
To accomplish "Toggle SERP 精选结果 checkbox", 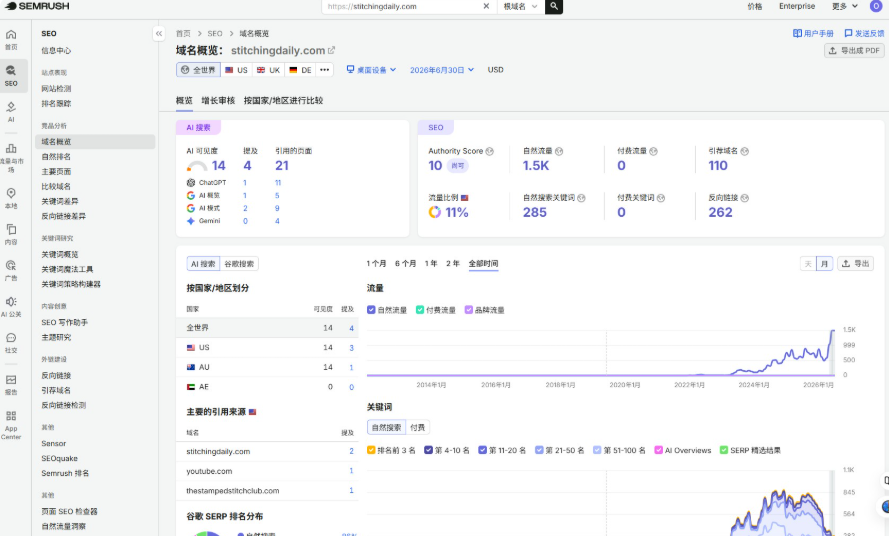I will (723, 450).
